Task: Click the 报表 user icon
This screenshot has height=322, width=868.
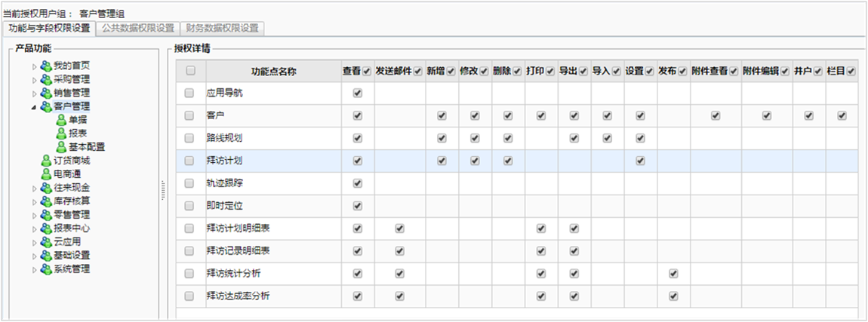Action: [x=60, y=133]
